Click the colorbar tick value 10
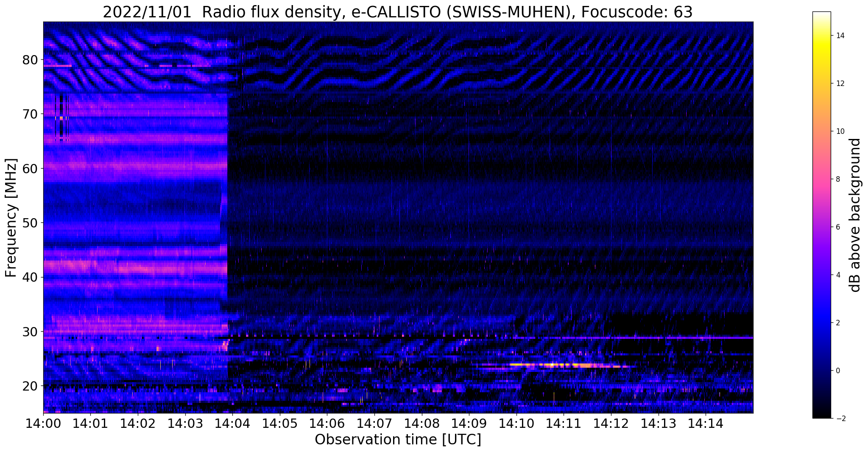 tap(839, 131)
